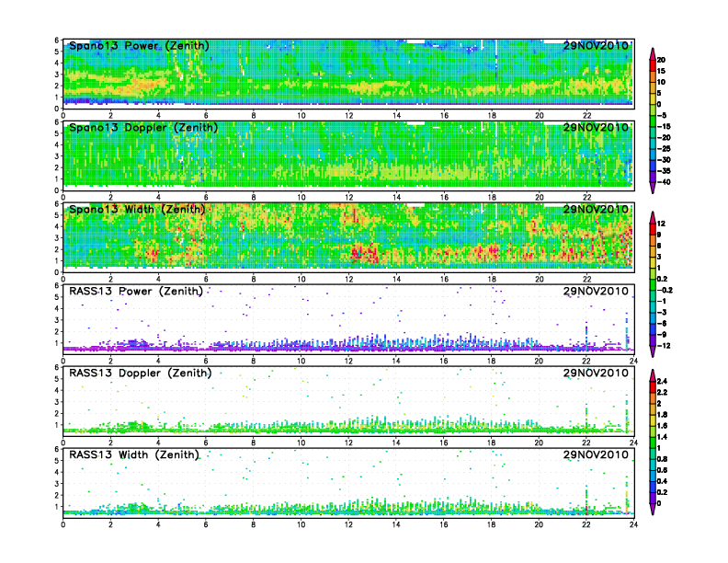Screen dimensions: 728x563
Task: Click the 29NOV2010 date in RASS13 Doppler panel
Action: 596,373
